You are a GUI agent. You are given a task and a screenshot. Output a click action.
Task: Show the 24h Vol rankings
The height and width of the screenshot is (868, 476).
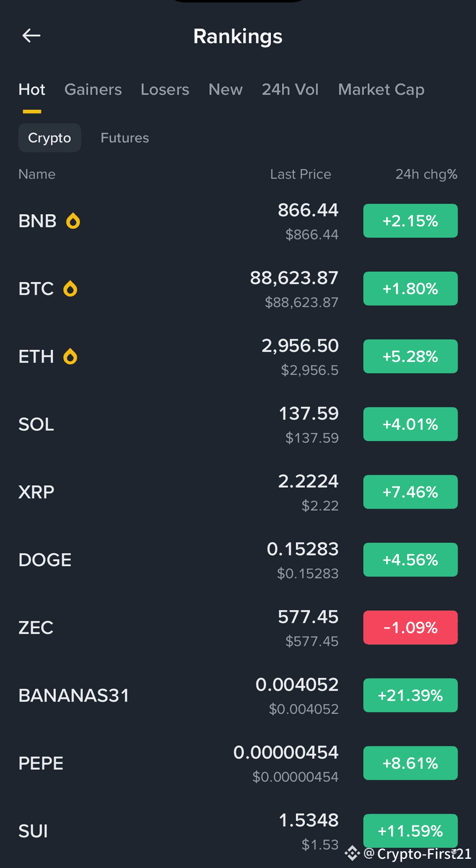[290, 90]
